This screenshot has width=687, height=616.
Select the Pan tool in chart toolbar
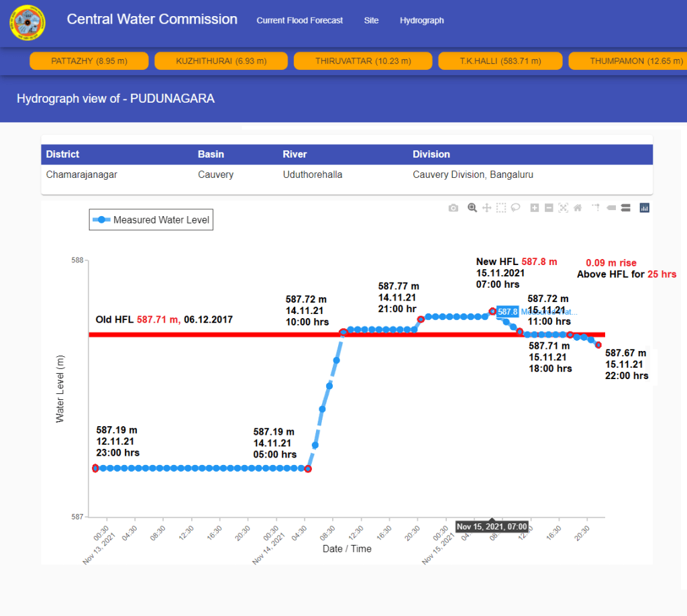(x=487, y=208)
